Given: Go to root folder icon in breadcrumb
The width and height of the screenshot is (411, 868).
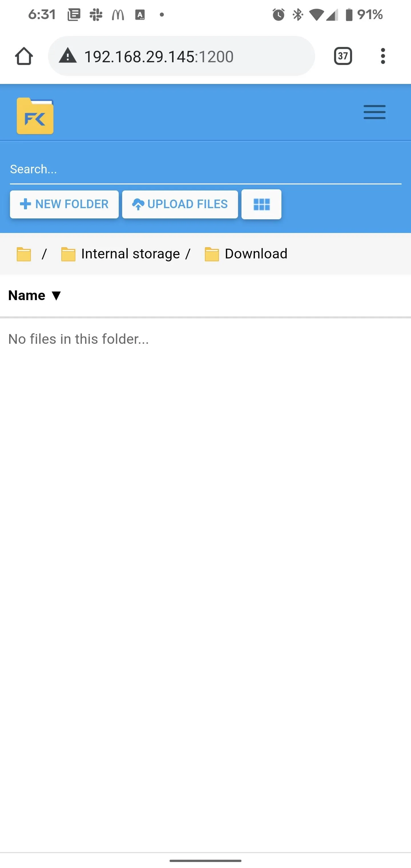Looking at the screenshot, I should (x=24, y=254).
